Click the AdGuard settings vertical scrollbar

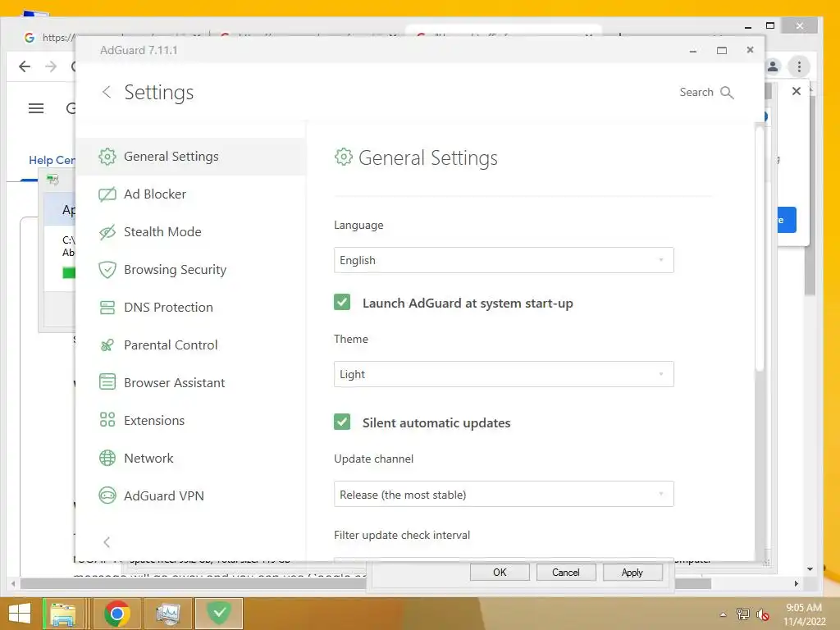[759, 249]
